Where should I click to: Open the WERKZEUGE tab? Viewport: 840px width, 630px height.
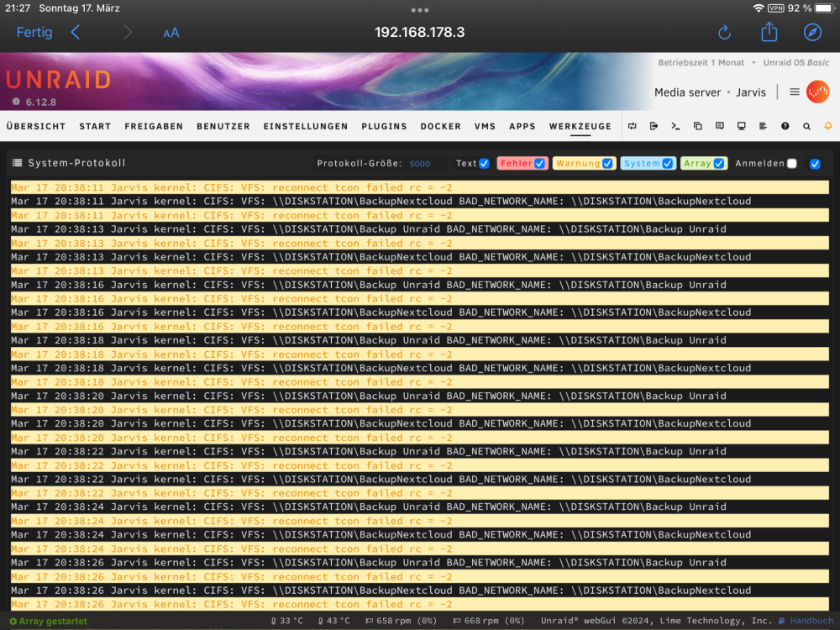(x=580, y=127)
